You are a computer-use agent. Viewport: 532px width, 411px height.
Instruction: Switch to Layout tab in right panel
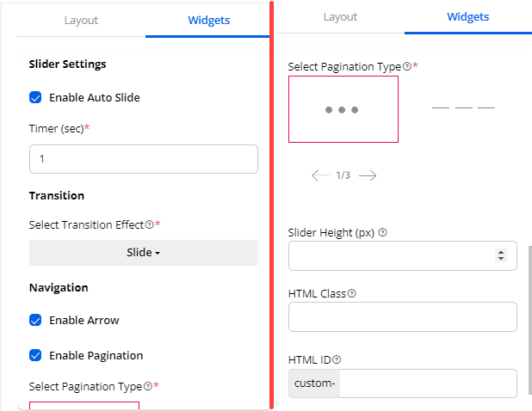340,17
